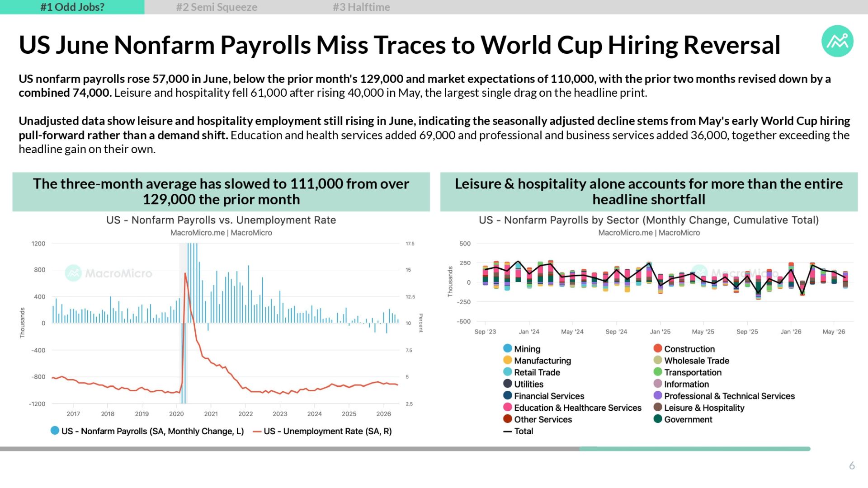Toggle Education & Healthcare Services legend entry
This screenshot has height=488, width=868.
572,408
